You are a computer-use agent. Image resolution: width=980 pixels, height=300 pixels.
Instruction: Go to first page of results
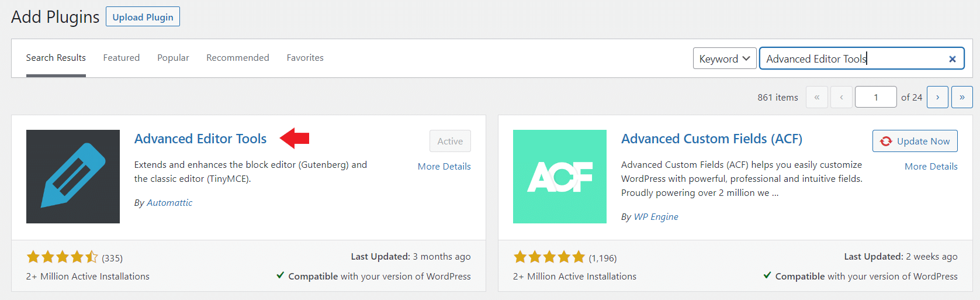817,97
